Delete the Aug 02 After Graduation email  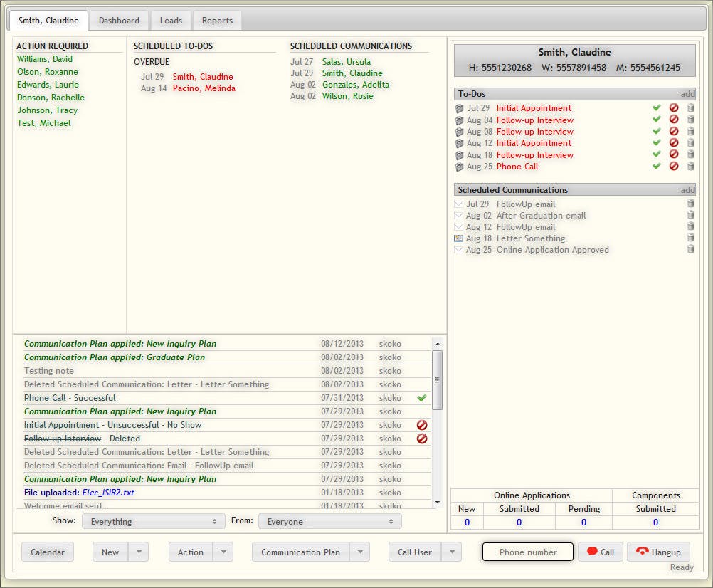(691, 215)
